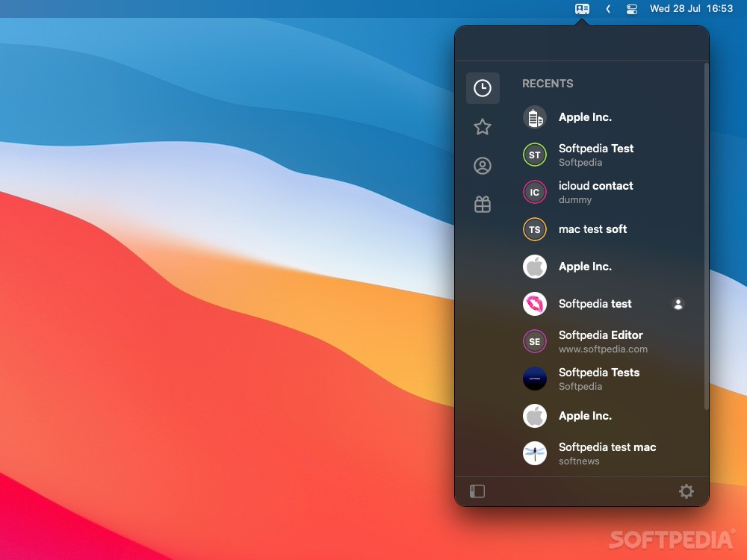Open contact "Softpedia Editor"
The height and width of the screenshot is (560, 747).
pos(604,341)
